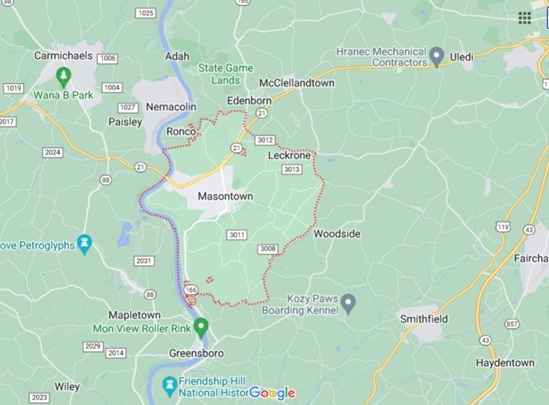Click the State Game Lands label

tap(225, 74)
